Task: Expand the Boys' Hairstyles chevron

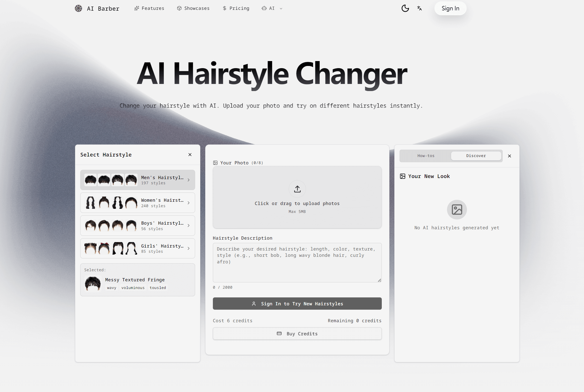Action: (x=189, y=225)
